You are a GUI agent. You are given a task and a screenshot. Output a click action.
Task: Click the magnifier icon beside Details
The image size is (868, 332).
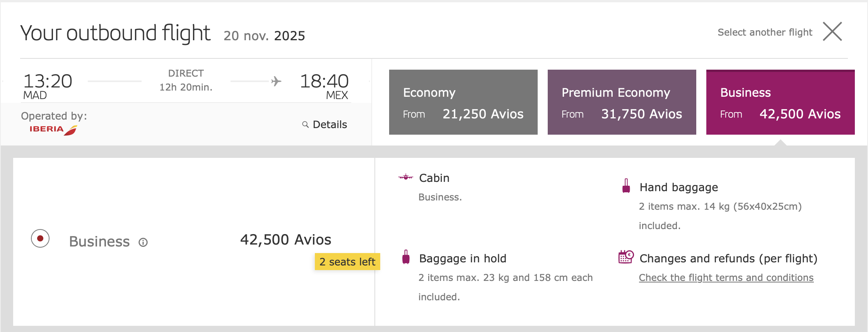pyautogui.click(x=305, y=125)
